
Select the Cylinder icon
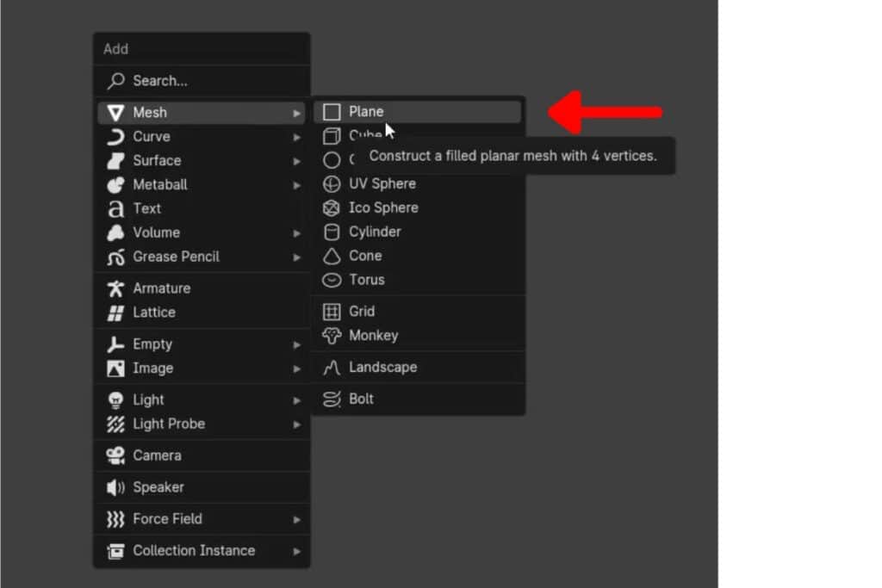(x=332, y=231)
